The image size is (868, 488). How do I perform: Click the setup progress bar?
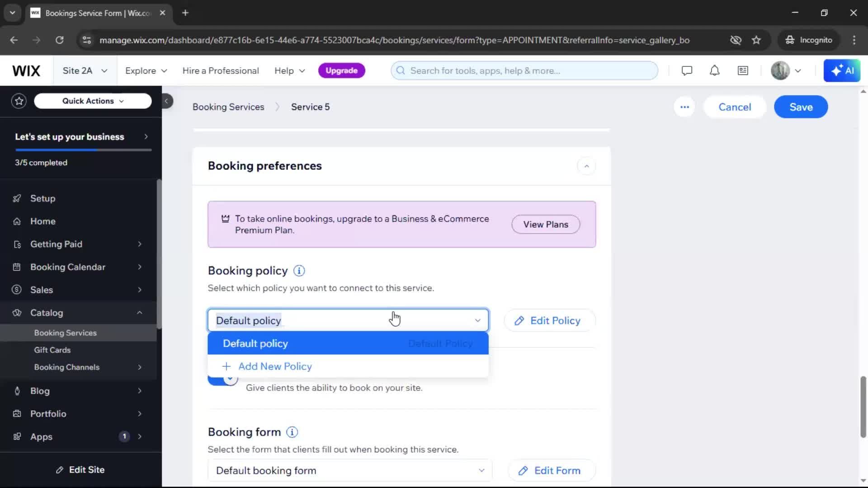(83, 150)
